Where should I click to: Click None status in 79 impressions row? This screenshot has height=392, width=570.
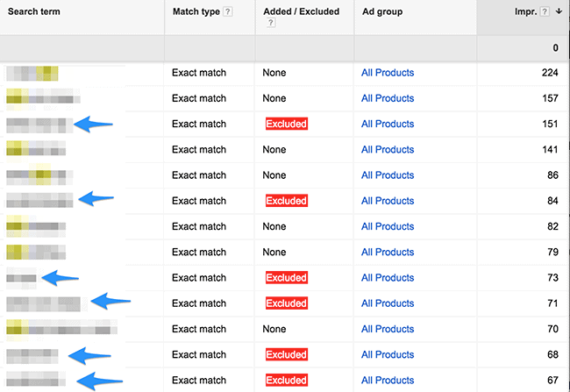[x=274, y=252]
